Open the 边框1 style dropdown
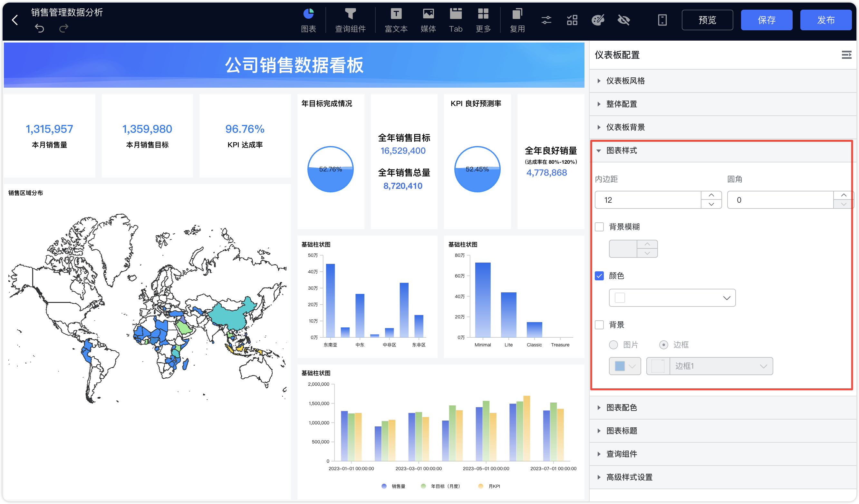 [710, 366]
